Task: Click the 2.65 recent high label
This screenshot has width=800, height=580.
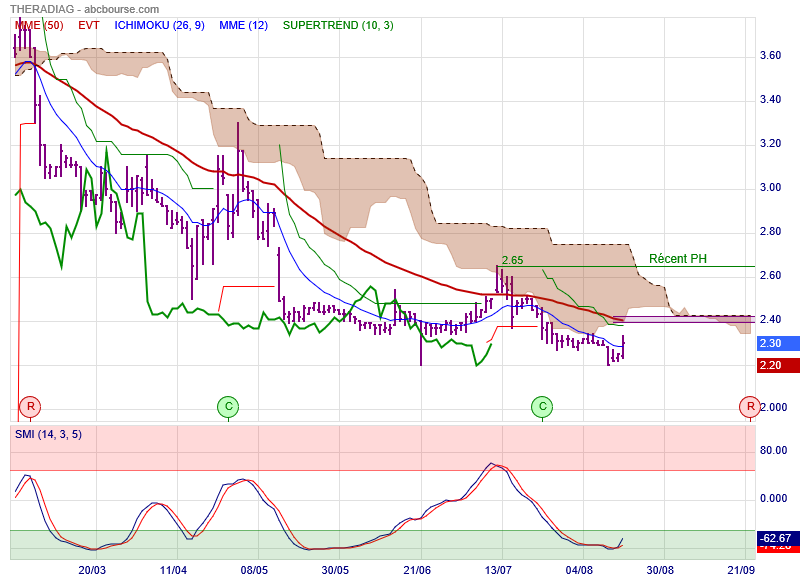Action: 513,260
